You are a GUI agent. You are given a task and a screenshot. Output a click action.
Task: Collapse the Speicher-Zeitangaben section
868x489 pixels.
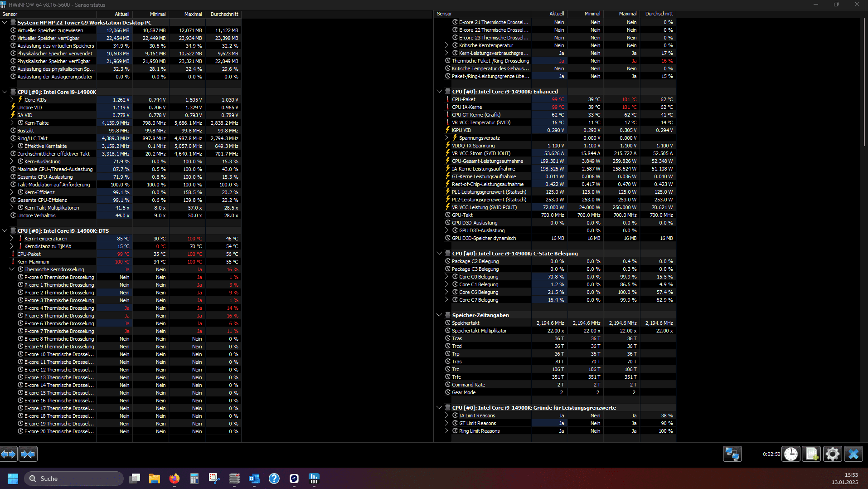click(439, 315)
